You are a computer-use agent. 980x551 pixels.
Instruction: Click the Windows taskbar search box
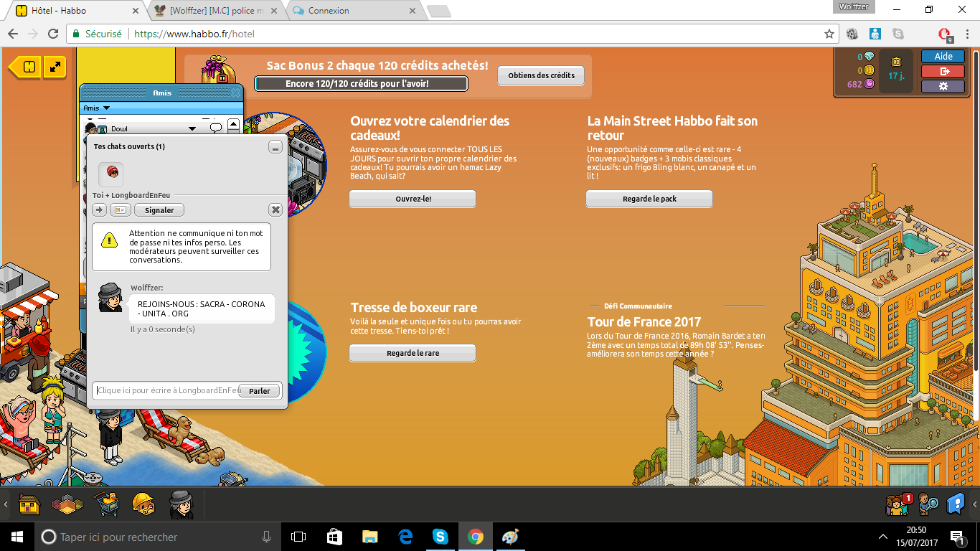point(158,536)
